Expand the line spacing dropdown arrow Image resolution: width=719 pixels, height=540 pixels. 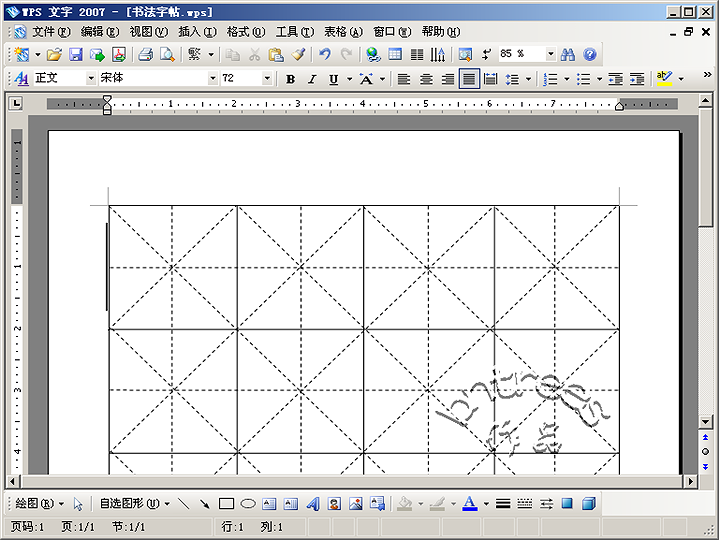click(528, 79)
